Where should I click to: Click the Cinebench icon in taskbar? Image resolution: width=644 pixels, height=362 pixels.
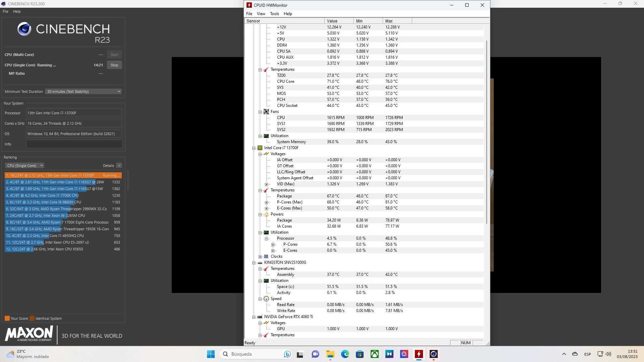(x=434, y=354)
